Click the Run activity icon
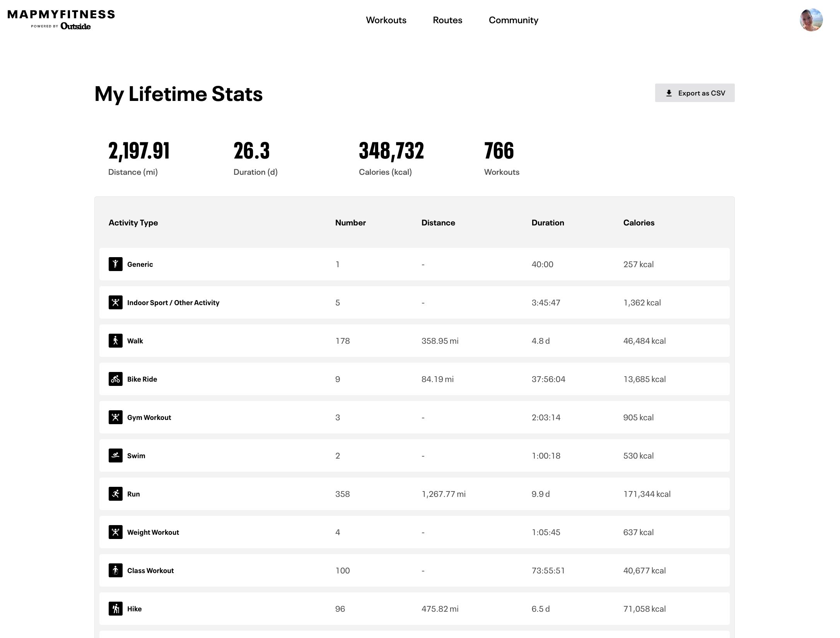The width and height of the screenshot is (840, 638). click(115, 494)
